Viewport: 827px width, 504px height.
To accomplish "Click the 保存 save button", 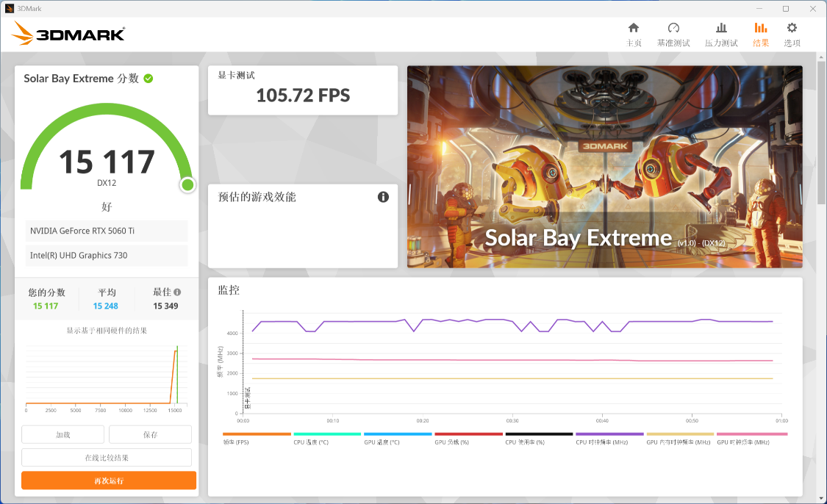I will (150, 434).
